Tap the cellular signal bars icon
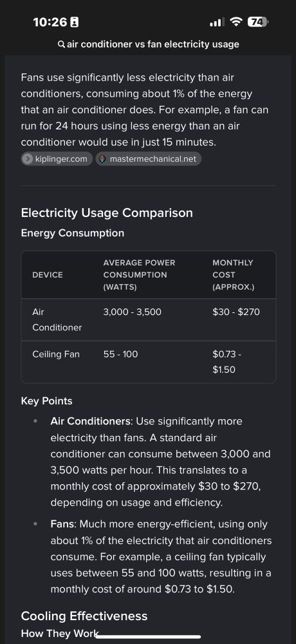The height and width of the screenshot is (644, 296). point(217,22)
